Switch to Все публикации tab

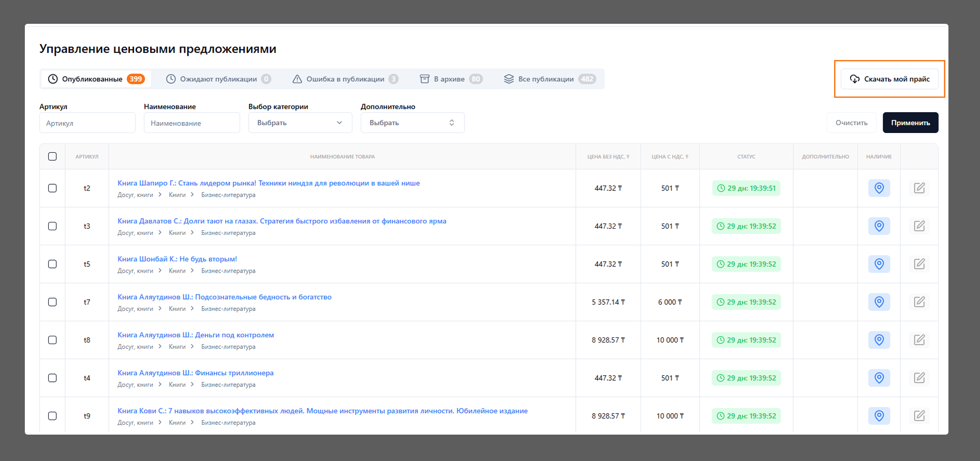click(550, 79)
